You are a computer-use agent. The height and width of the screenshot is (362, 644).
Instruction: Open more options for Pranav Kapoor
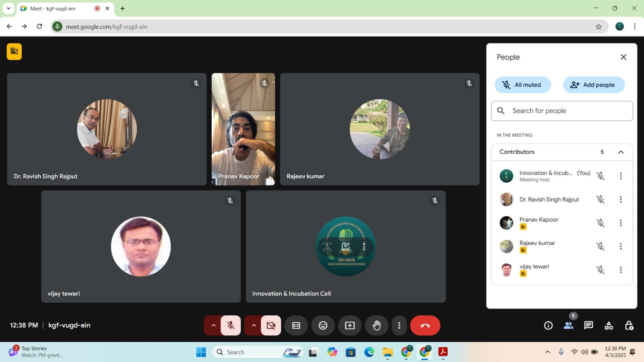point(621,223)
